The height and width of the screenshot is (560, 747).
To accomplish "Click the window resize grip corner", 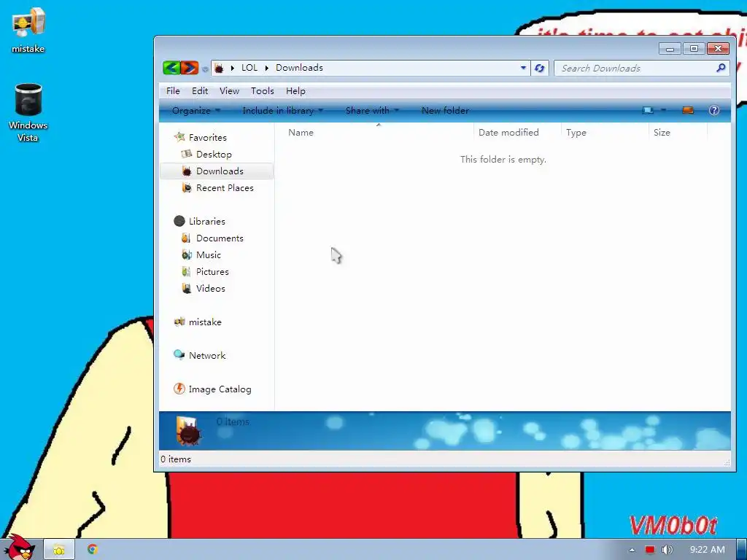I will point(727,462).
